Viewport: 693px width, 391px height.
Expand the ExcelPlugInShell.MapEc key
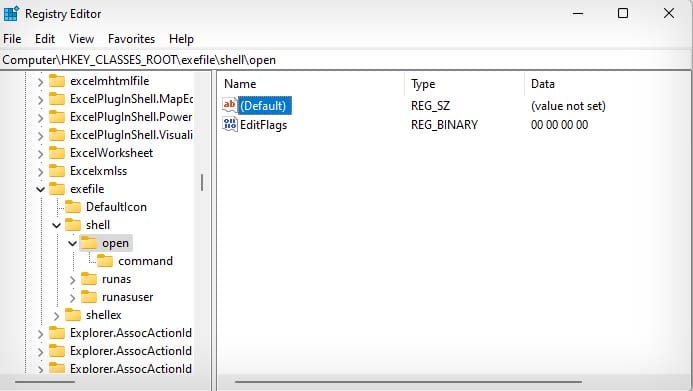tap(40, 100)
